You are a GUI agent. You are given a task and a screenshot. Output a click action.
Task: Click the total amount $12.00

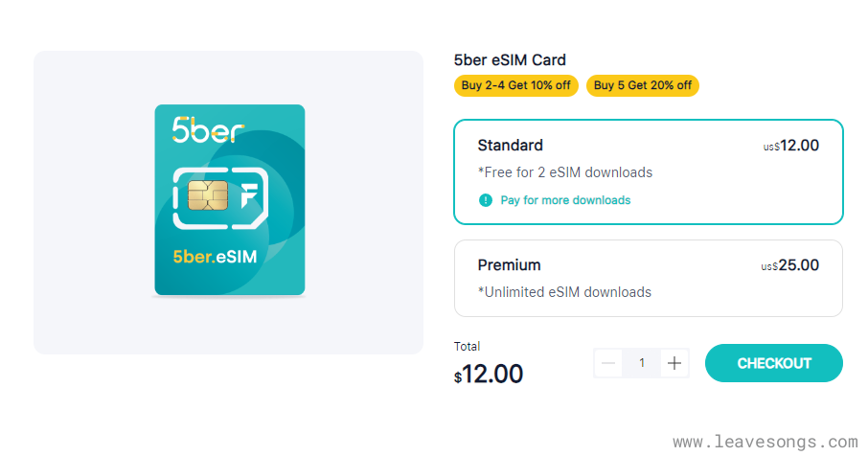[x=489, y=373]
